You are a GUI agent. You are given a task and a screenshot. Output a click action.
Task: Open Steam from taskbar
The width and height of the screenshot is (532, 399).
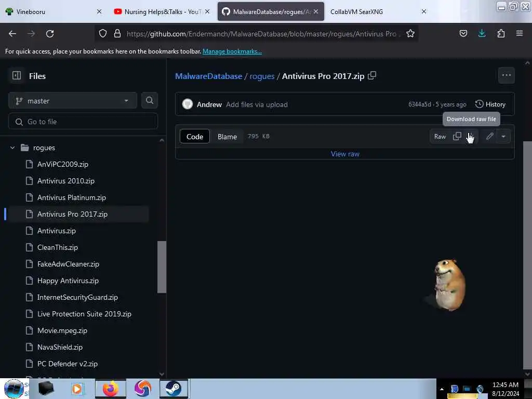(174, 389)
